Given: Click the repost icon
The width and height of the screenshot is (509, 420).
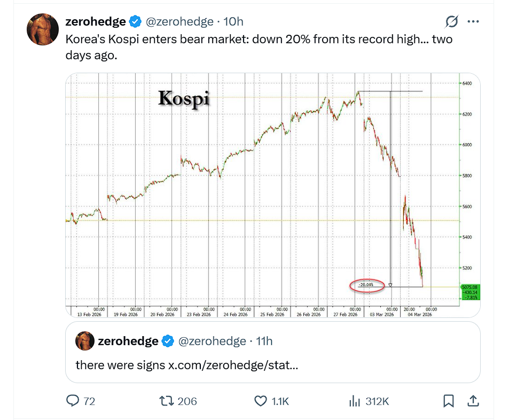Looking at the screenshot, I should coord(166,401).
